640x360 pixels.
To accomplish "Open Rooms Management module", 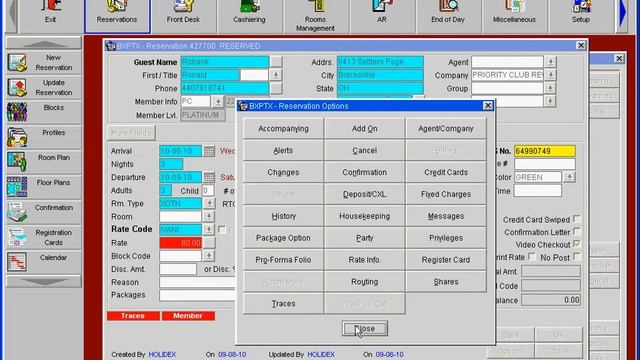I will click(315, 16).
